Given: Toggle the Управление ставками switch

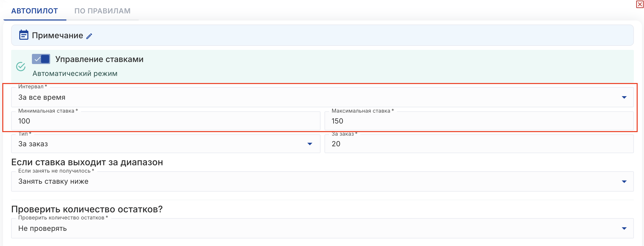Looking at the screenshot, I should [41, 59].
